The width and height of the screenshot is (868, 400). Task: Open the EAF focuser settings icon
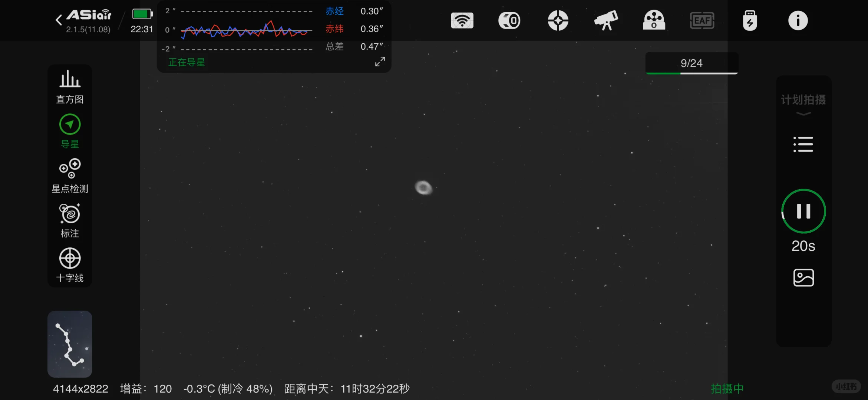coord(702,20)
